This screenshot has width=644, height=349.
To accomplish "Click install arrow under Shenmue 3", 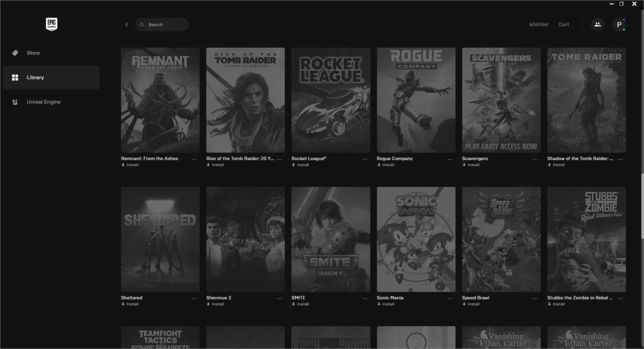I will click(208, 304).
